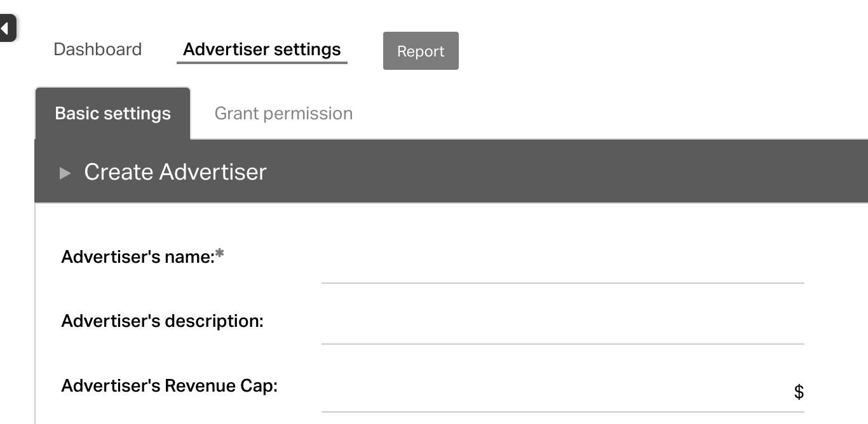Viewport: 868px width, 424px height.
Task: Click the Advertiser's Revenue Cap label
Action: (x=169, y=386)
